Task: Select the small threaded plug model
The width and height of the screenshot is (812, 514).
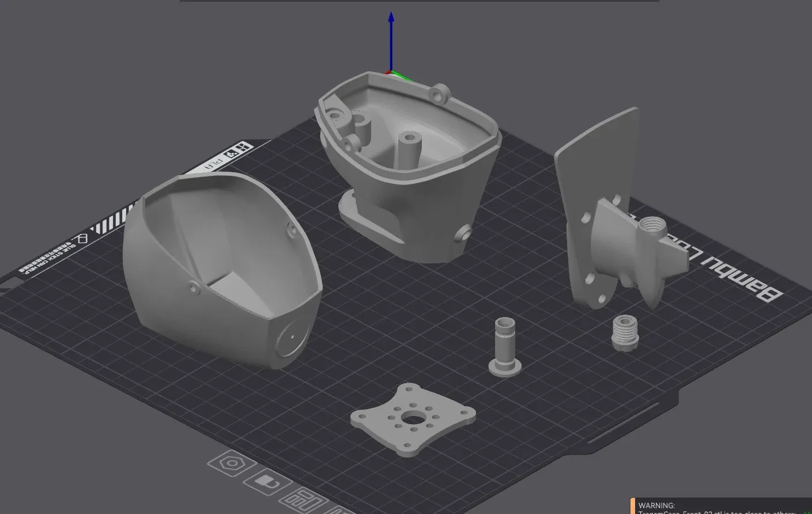Action: pos(625,333)
